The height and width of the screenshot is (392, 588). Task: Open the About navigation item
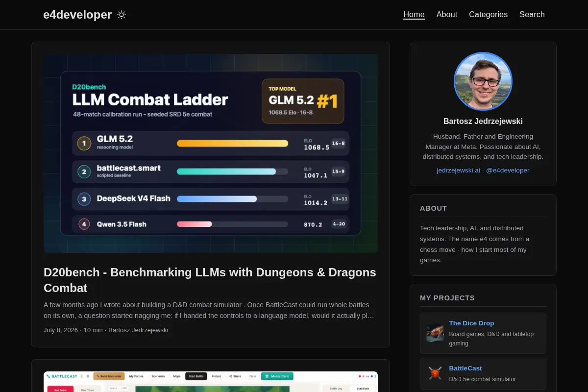(x=447, y=15)
